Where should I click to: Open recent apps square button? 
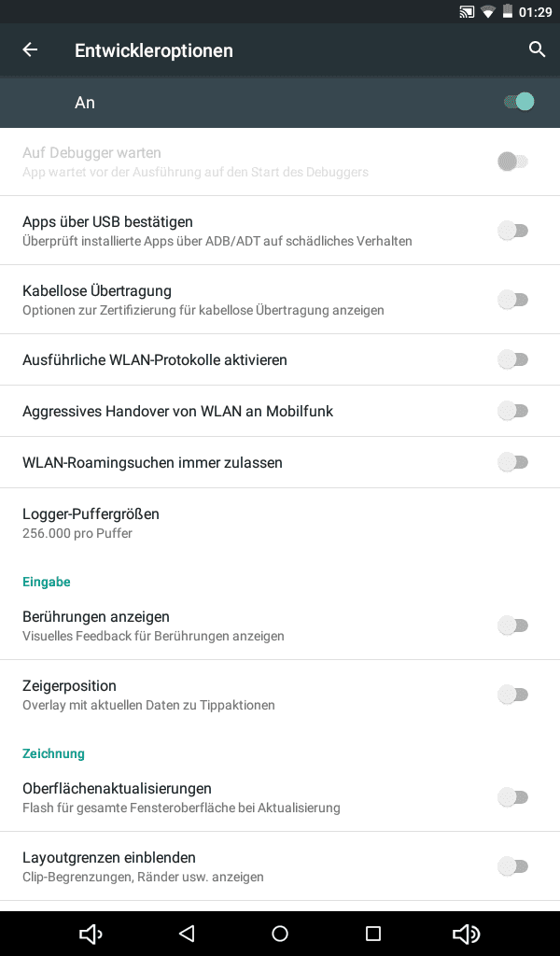pos(373,934)
